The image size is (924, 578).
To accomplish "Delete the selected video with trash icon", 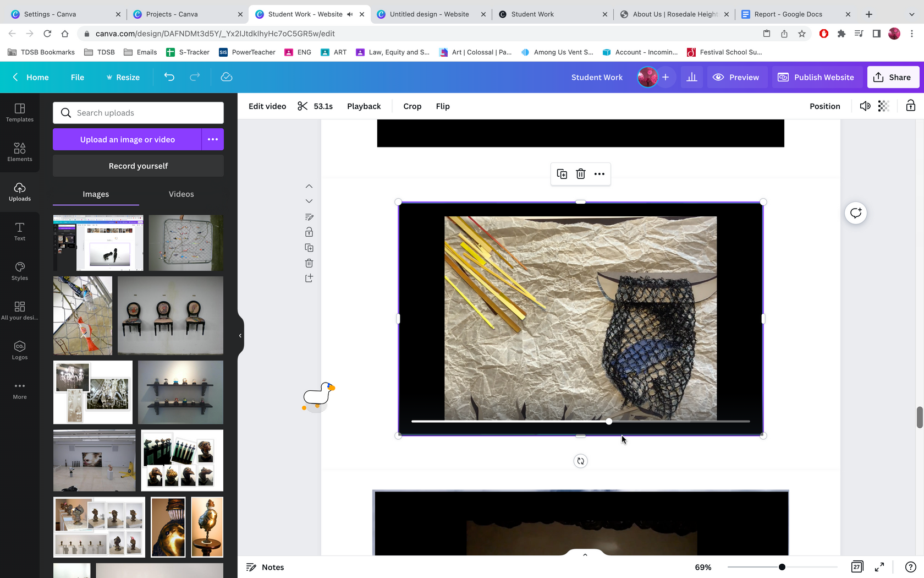I will pyautogui.click(x=580, y=174).
